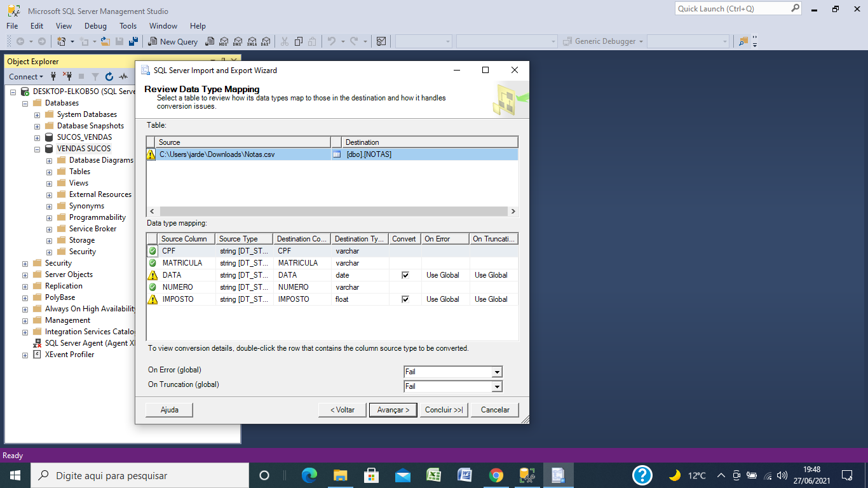Open the Connect dropdown in Object Explorer
This screenshot has height=488, width=868.
(x=26, y=76)
